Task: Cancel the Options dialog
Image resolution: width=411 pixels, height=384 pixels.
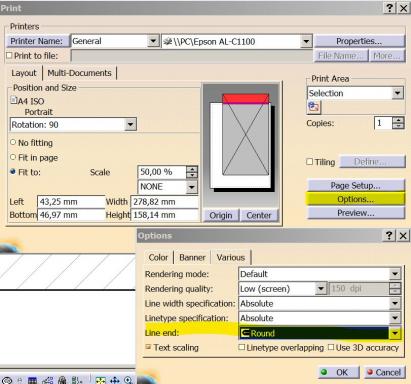Action: [x=384, y=372]
